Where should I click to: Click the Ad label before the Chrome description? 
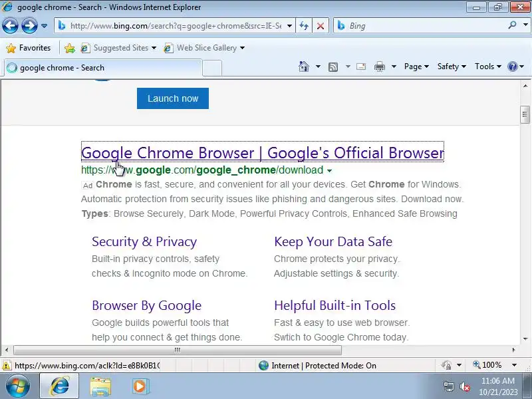(88, 186)
